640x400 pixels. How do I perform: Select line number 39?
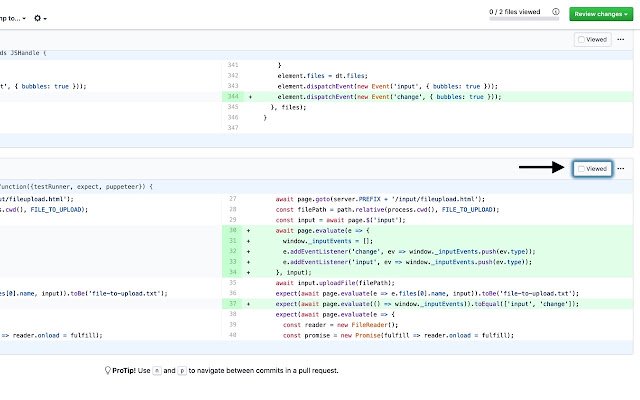click(x=233, y=324)
